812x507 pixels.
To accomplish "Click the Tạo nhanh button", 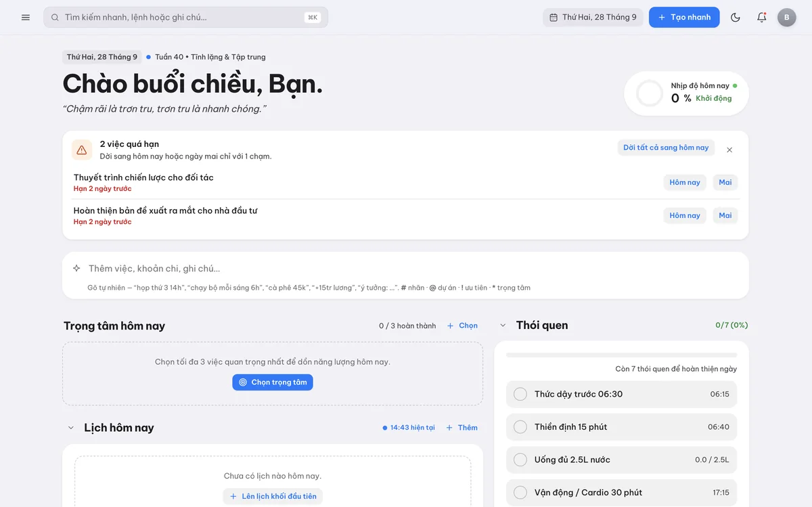I will point(684,18).
